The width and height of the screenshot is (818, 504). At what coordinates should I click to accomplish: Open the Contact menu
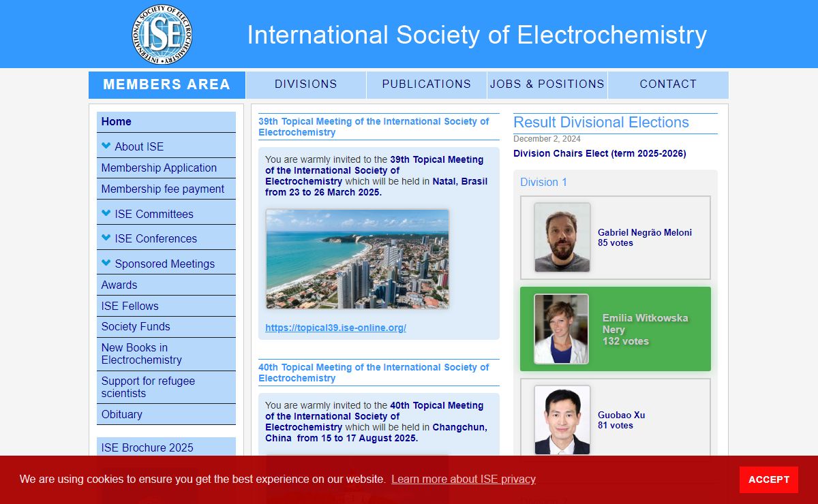click(668, 84)
